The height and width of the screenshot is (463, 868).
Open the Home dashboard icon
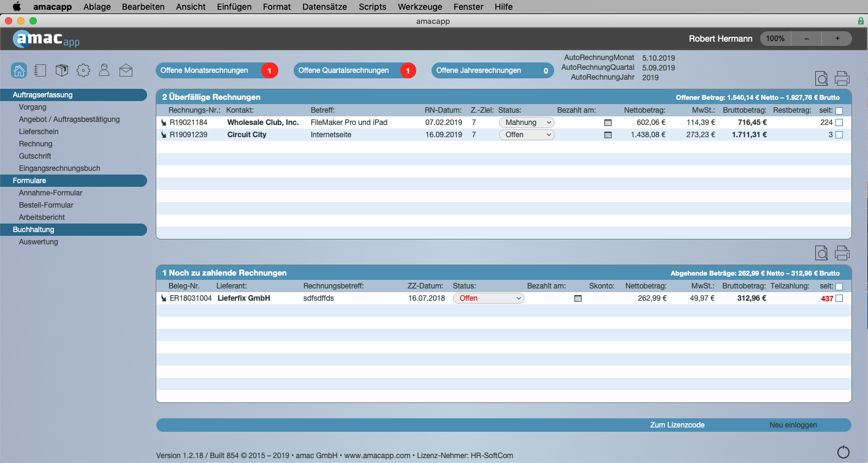pyautogui.click(x=19, y=70)
